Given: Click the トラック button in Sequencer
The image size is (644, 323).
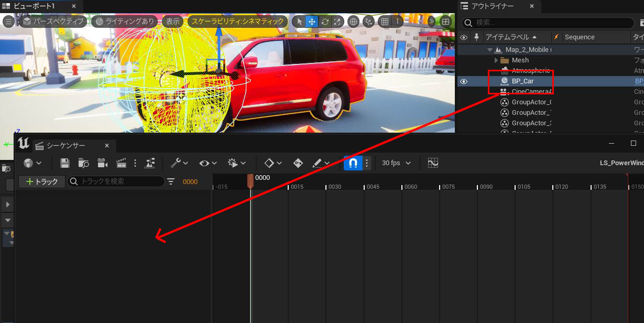Looking at the screenshot, I should click(41, 181).
